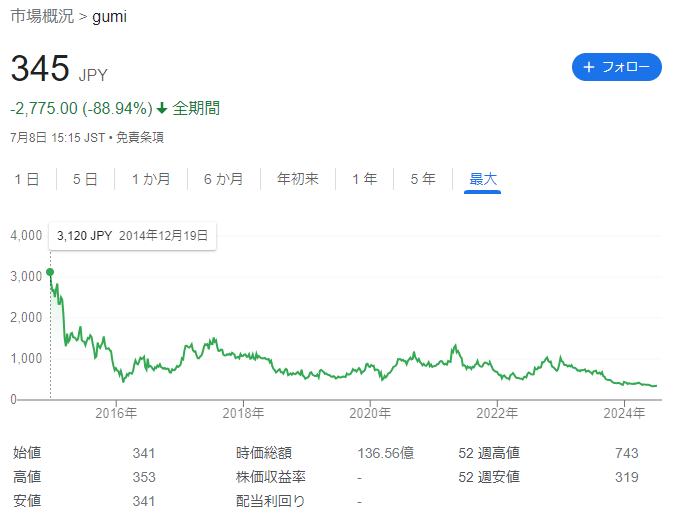Screen dimensions: 685x526
Task: Select the 1日 time range tab
Action: (x=26, y=179)
